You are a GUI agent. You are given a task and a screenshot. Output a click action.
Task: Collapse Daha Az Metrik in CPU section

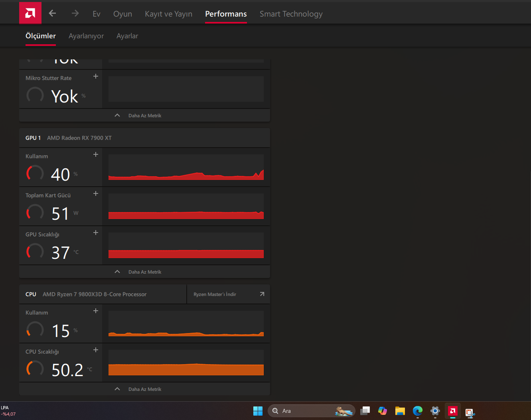pyautogui.click(x=144, y=389)
